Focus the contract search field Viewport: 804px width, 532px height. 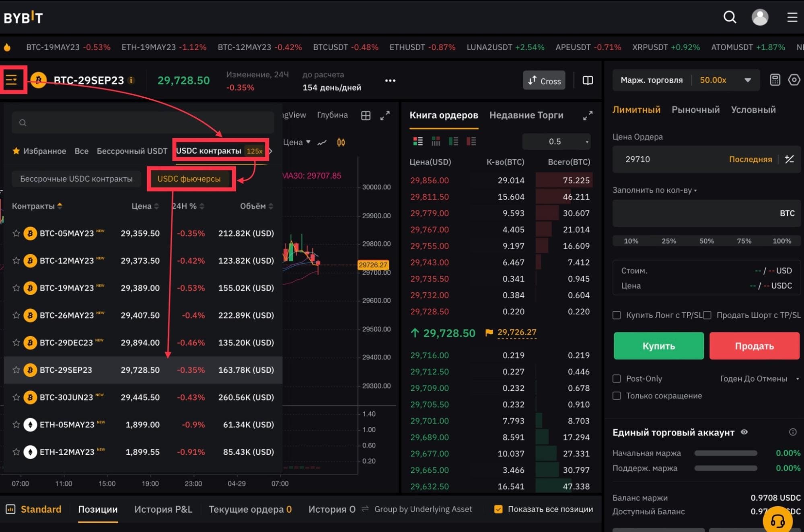tap(143, 123)
